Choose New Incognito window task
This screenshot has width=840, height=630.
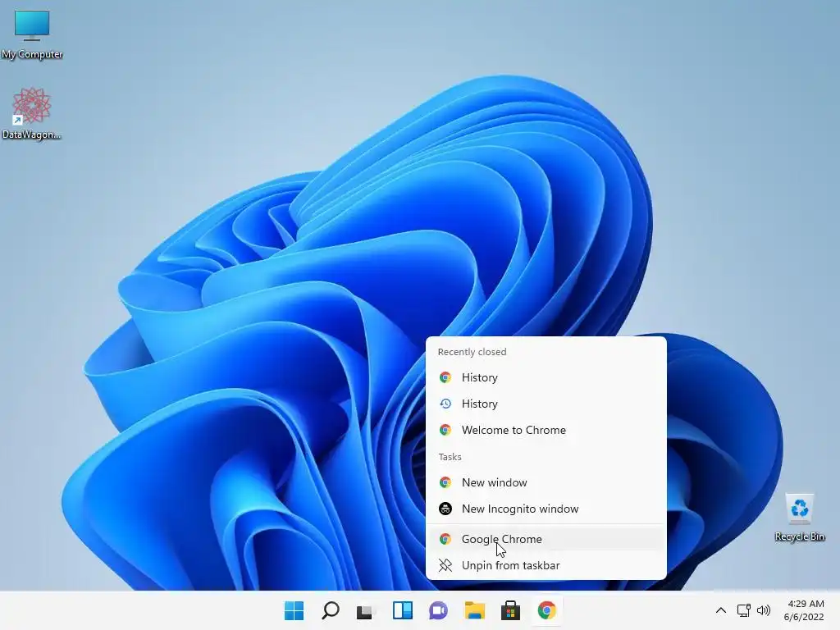coord(546,509)
